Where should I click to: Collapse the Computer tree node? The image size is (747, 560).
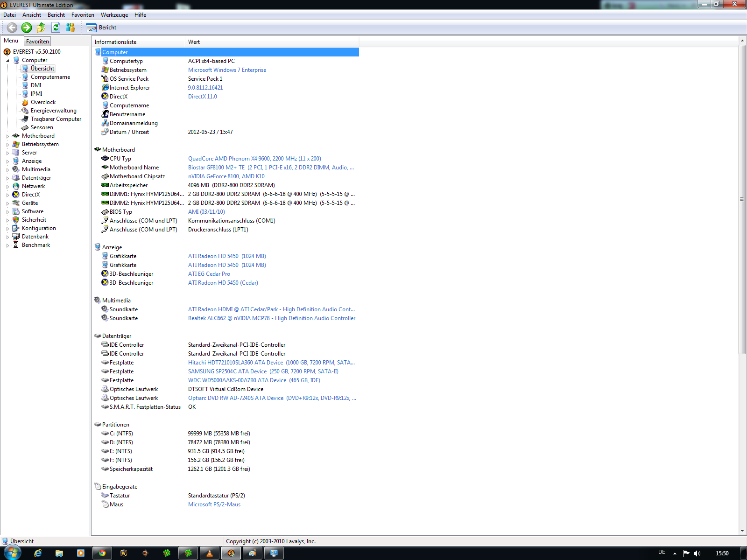coord(7,61)
